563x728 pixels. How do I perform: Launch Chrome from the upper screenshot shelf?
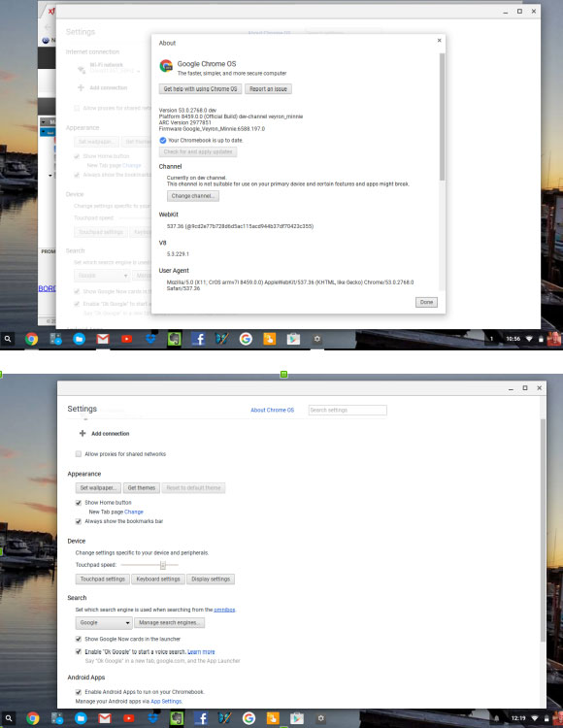[x=32, y=339]
